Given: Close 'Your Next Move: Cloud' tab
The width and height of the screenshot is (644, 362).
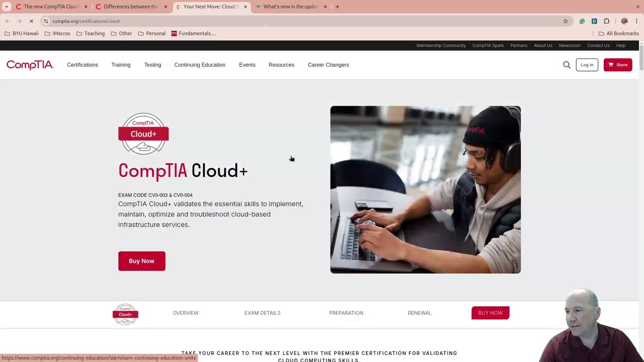Looking at the screenshot, I should coord(246,7).
